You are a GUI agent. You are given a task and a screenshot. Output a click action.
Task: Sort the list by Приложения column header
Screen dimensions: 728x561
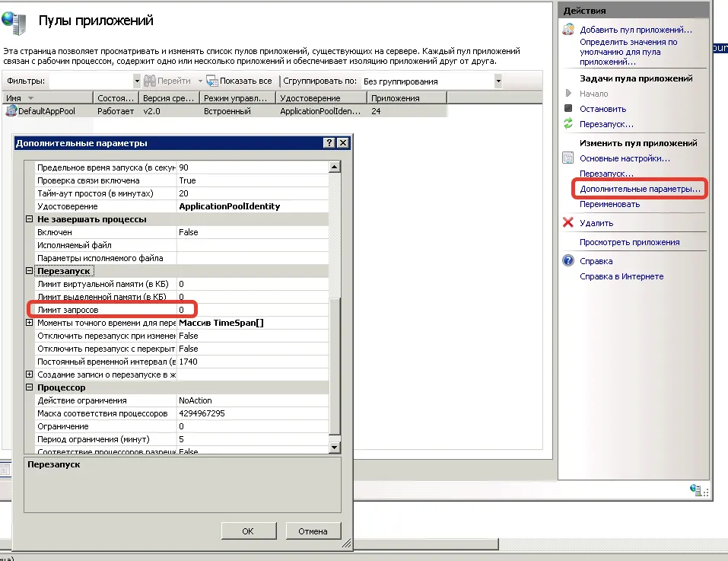407,98
